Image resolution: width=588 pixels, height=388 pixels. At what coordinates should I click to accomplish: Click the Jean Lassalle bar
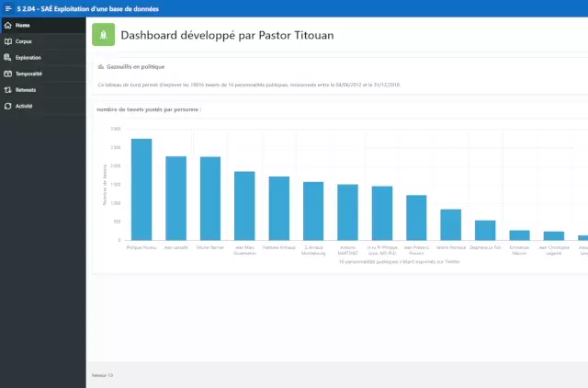coord(175,199)
